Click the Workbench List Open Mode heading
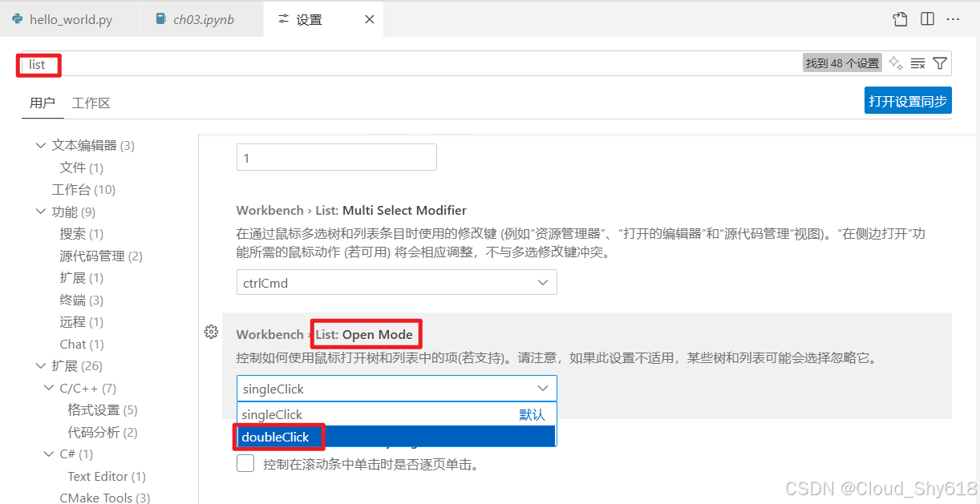The width and height of the screenshot is (980, 504). [x=325, y=334]
